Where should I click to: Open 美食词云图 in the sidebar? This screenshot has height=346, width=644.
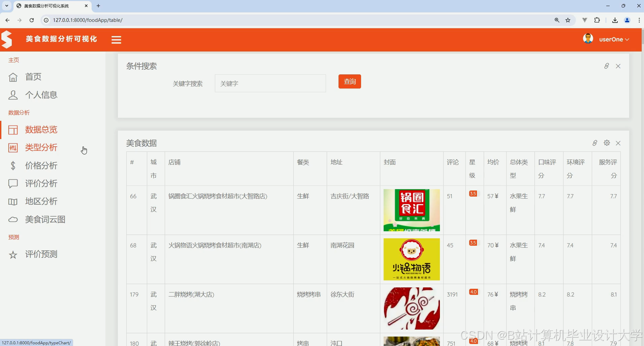click(x=45, y=219)
